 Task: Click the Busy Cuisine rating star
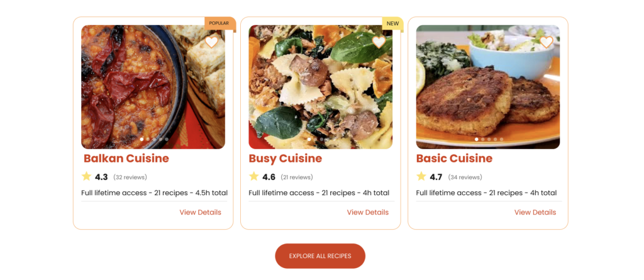coord(253,177)
